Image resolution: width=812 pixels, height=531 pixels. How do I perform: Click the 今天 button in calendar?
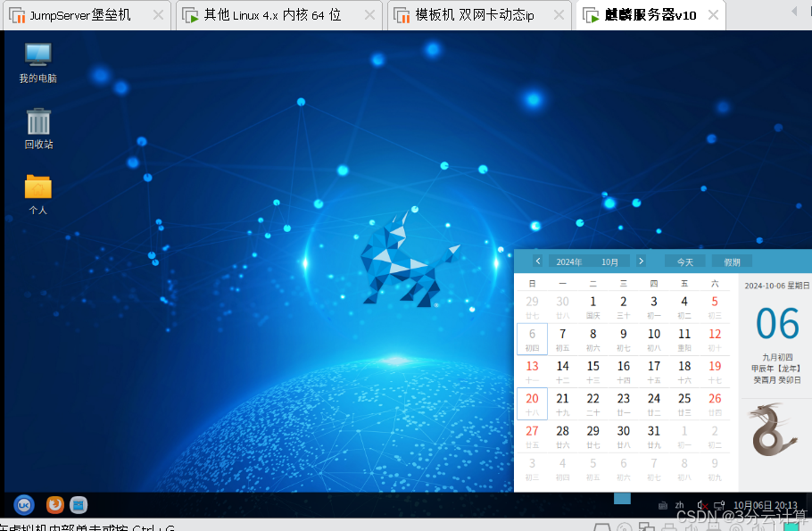tap(685, 262)
